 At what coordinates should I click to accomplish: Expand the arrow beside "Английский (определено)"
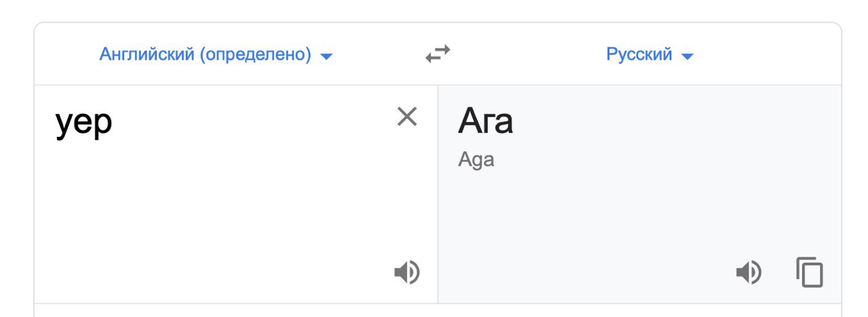pyautogui.click(x=326, y=56)
